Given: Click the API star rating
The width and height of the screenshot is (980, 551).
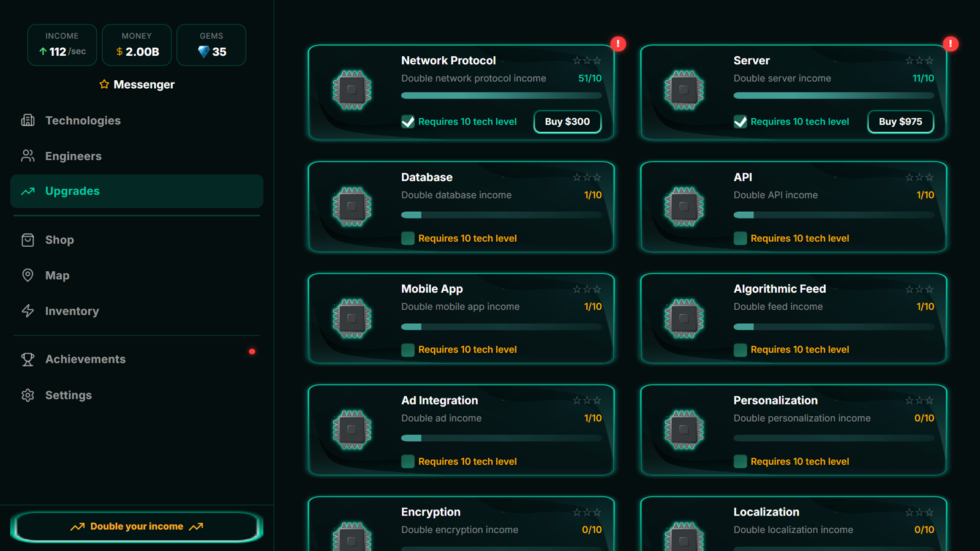Looking at the screenshot, I should (x=919, y=177).
